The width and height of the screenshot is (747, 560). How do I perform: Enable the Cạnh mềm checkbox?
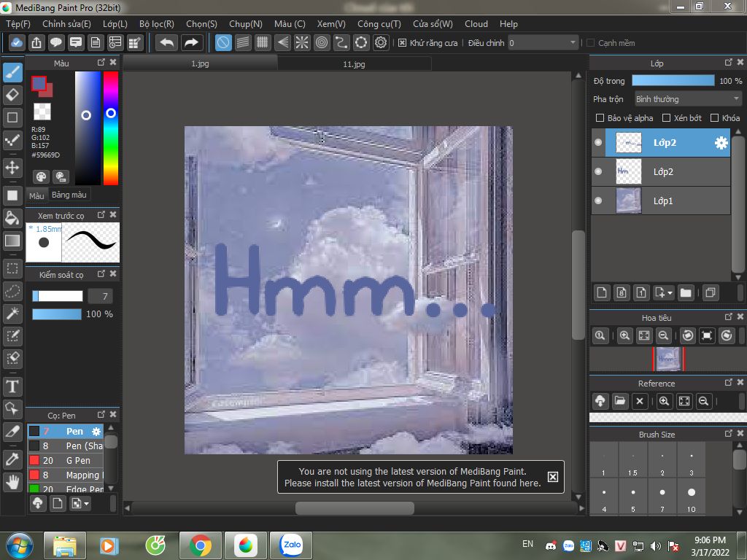pyautogui.click(x=590, y=43)
